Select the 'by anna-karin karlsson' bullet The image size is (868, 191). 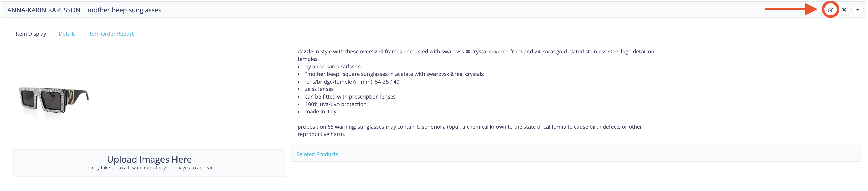333,67
